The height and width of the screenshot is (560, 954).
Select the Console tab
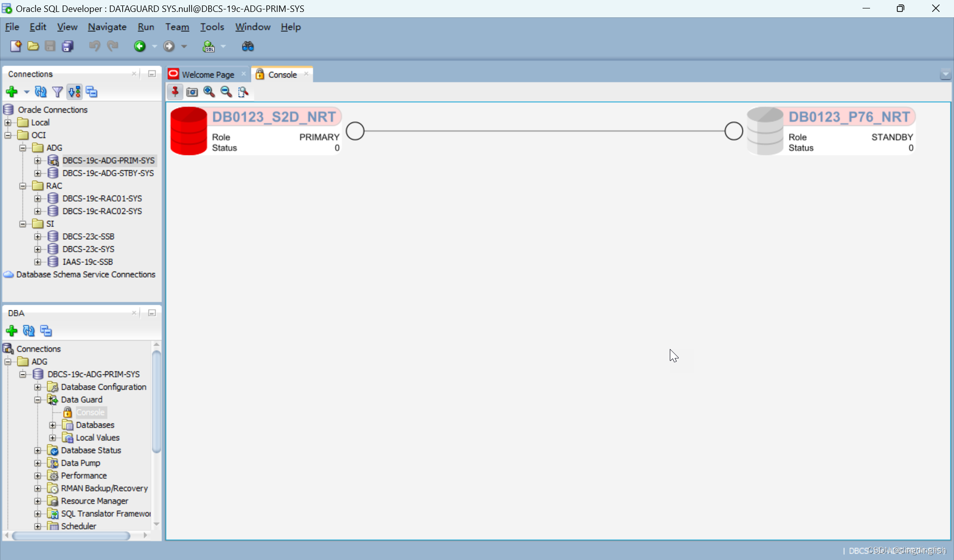click(x=282, y=74)
